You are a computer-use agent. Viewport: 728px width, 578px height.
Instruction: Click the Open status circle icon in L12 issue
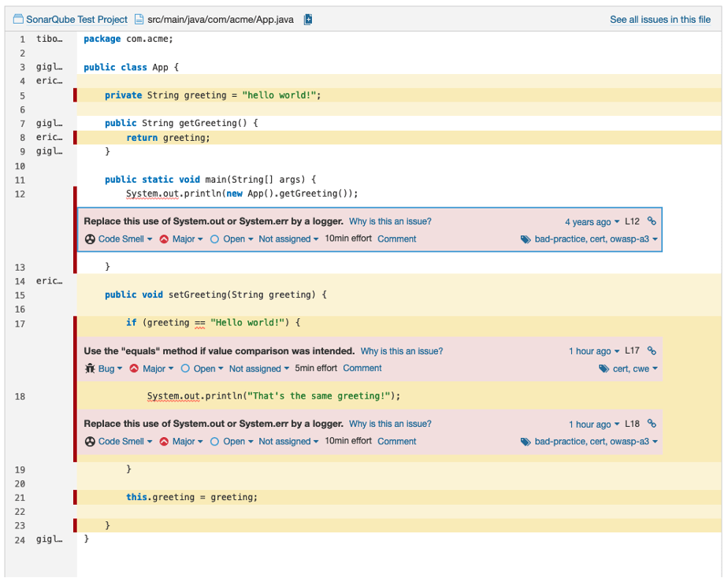click(x=214, y=239)
